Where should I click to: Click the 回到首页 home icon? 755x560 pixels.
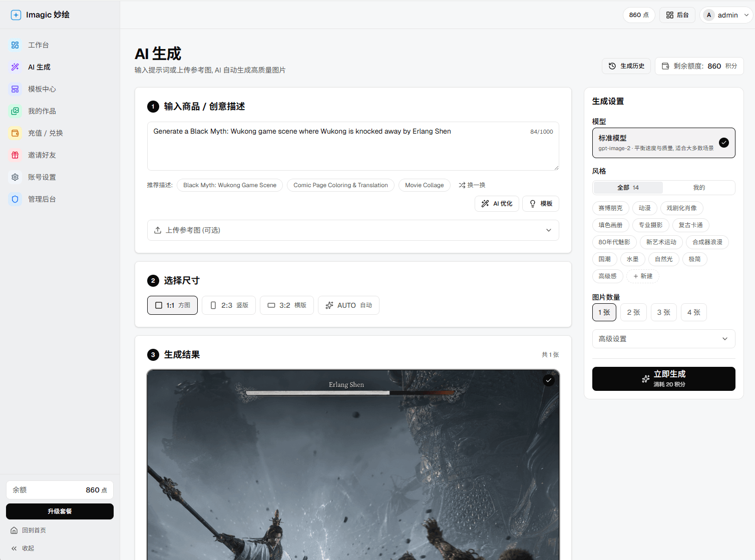(x=14, y=530)
